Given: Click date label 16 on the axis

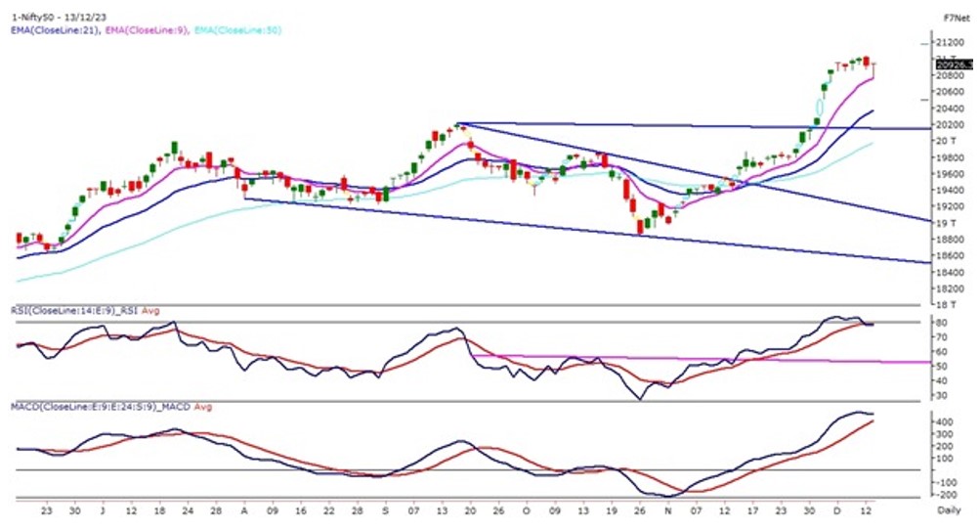Looking at the screenshot, I should [301, 510].
